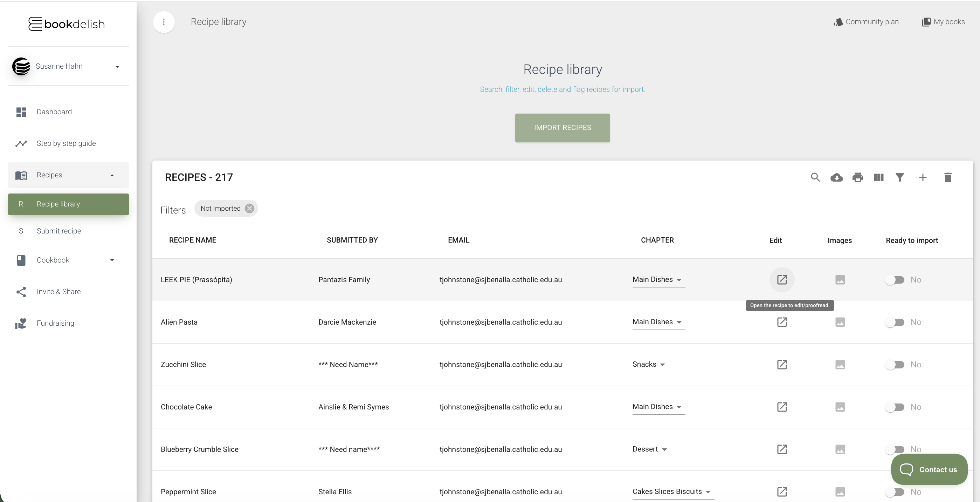Screen dimensions: 980x502
Task: Click image icon for Peppermint Slice
Action: coord(840,492)
